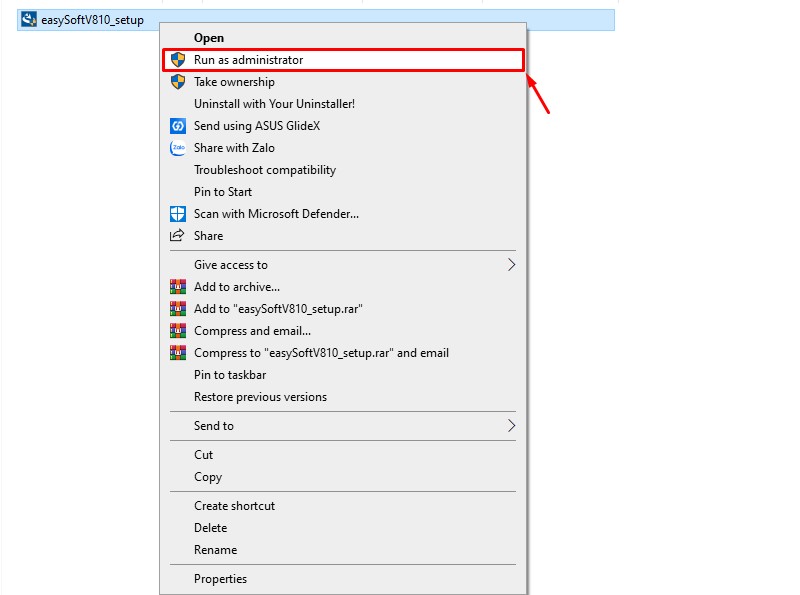Screen dimensions: 800x595
Task: Select Run as administrator
Action: coord(343,60)
